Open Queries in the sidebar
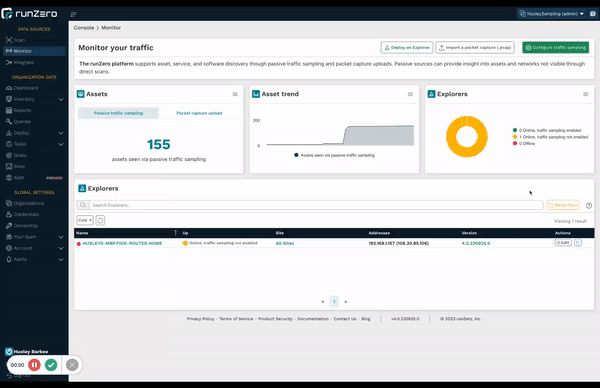Viewport: 600px width, 388px height. click(x=18, y=121)
